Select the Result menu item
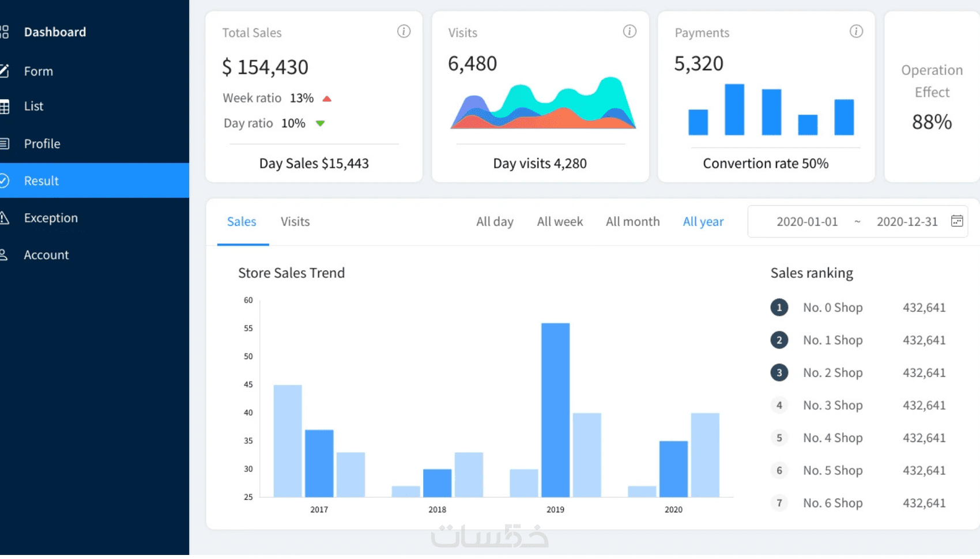This screenshot has width=980, height=559. pyautogui.click(x=42, y=181)
